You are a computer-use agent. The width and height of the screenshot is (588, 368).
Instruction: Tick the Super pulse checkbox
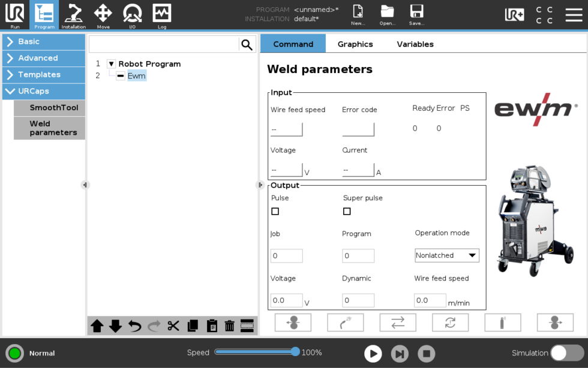(x=347, y=212)
